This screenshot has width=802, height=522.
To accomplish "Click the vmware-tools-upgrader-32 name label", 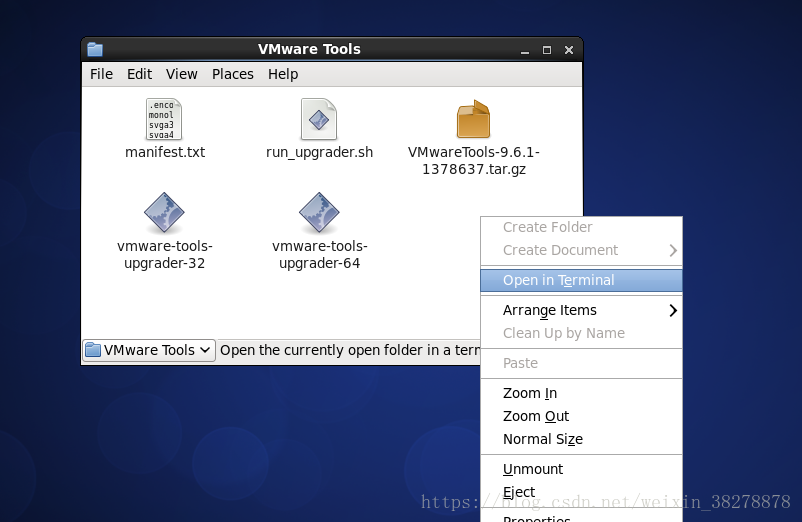I will click(165, 255).
